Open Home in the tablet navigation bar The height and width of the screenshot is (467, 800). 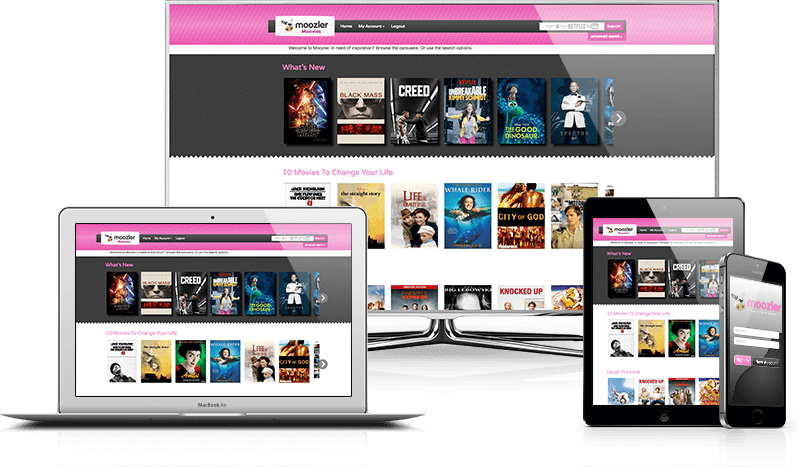click(643, 230)
